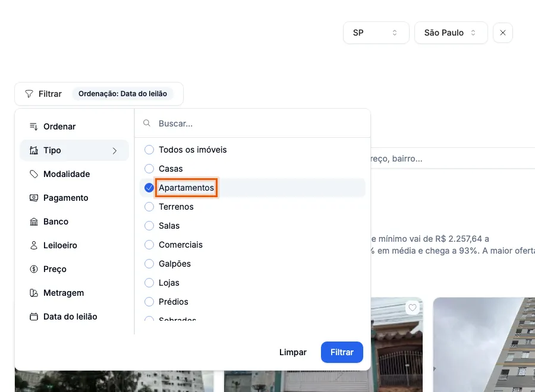Click the Limpar button
The width and height of the screenshot is (535, 392).
coord(292,352)
